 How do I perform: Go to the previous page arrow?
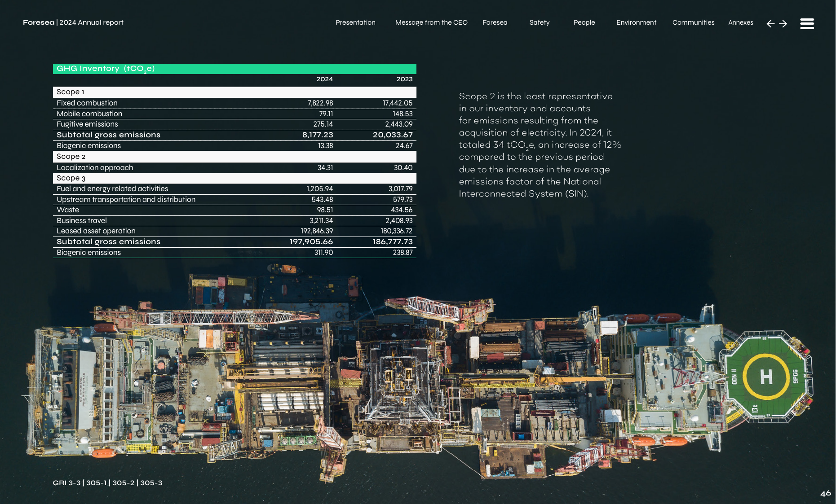[x=770, y=24]
